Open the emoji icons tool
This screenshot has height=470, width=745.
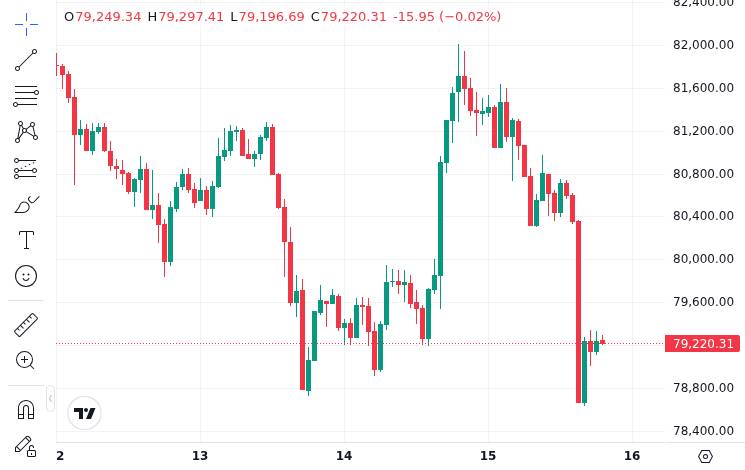click(x=26, y=276)
